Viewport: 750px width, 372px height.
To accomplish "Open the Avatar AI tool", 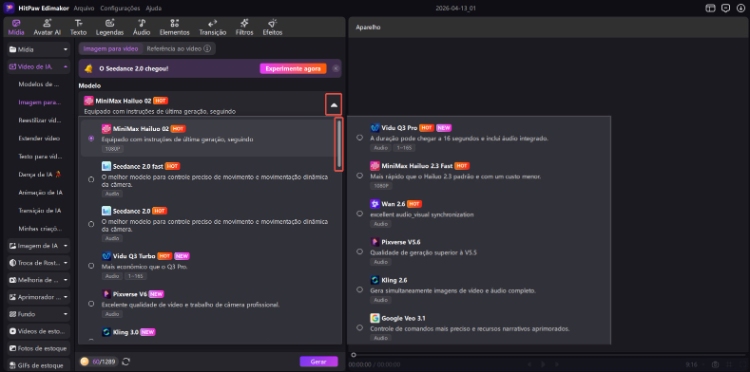I will [x=47, y=27].
